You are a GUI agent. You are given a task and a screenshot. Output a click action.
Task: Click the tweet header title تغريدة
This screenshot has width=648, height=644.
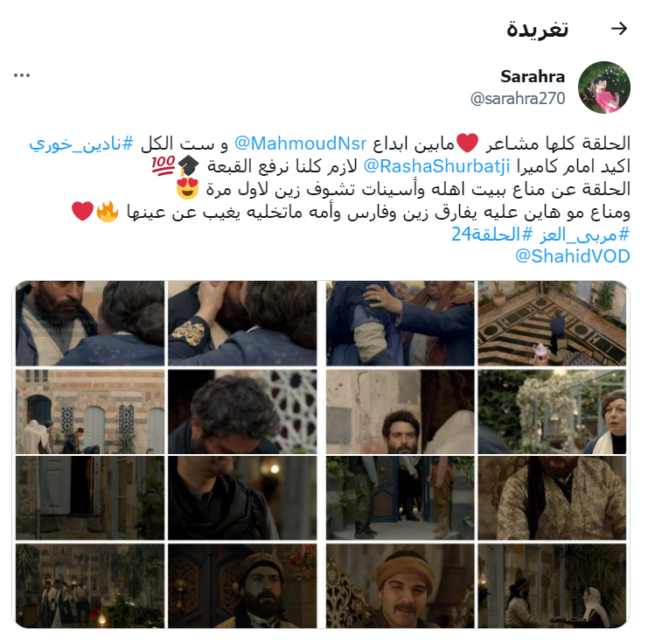(x=538, y=29)
